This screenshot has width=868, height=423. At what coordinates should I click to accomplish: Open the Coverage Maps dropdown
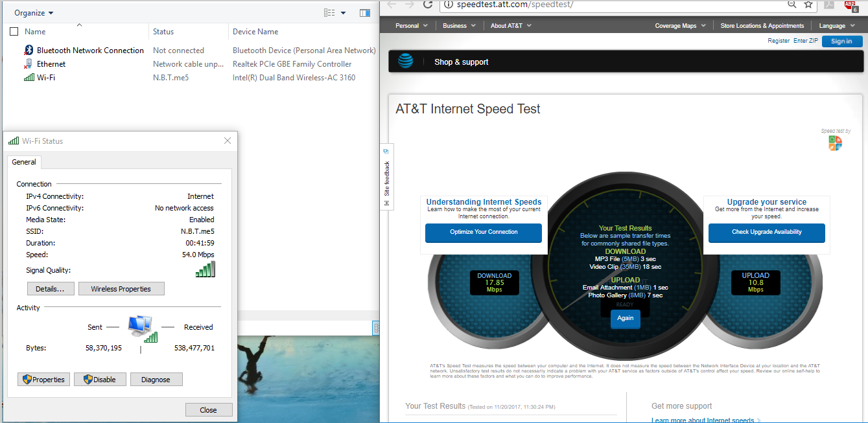tap(680, 26)
